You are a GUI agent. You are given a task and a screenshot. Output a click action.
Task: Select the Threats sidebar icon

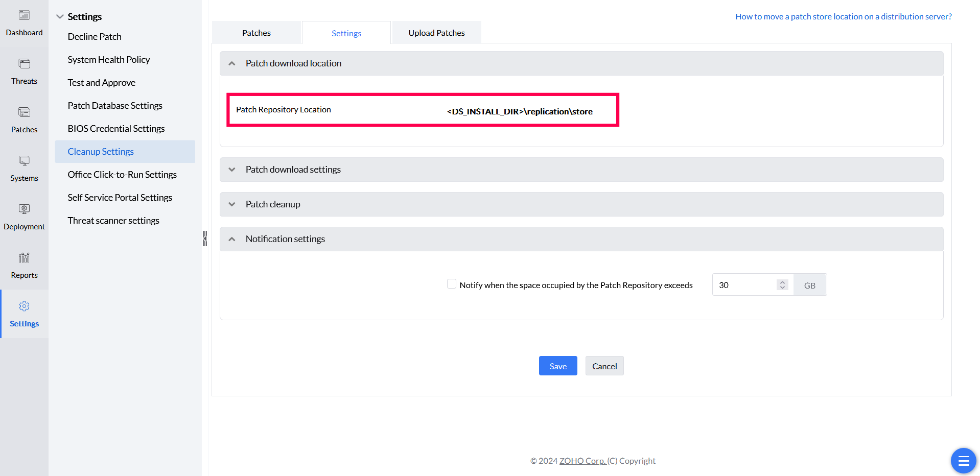tap(24, 72)
